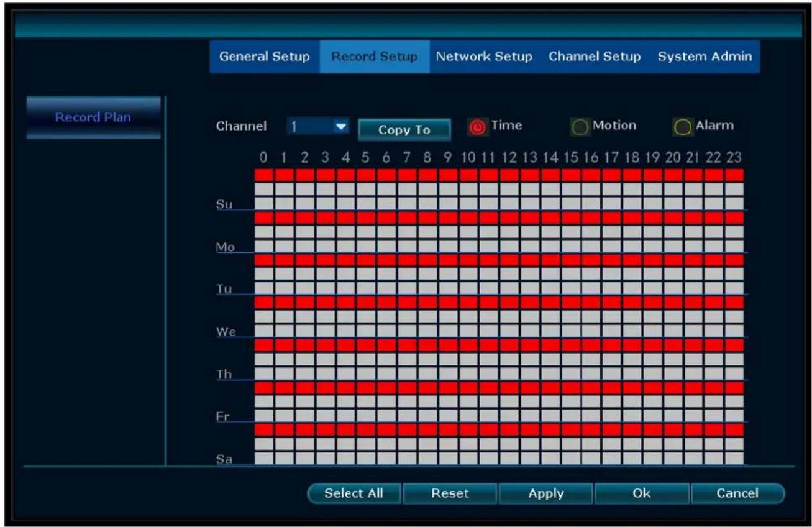Click the Reset button

click(x=450, y=493)
